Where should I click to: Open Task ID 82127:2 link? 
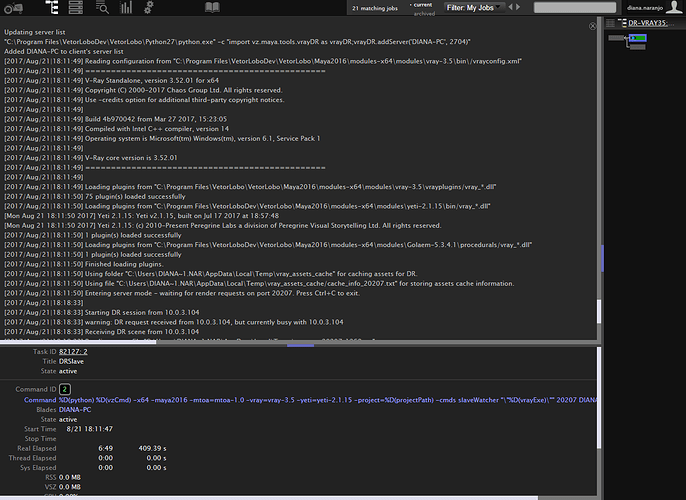73,352
